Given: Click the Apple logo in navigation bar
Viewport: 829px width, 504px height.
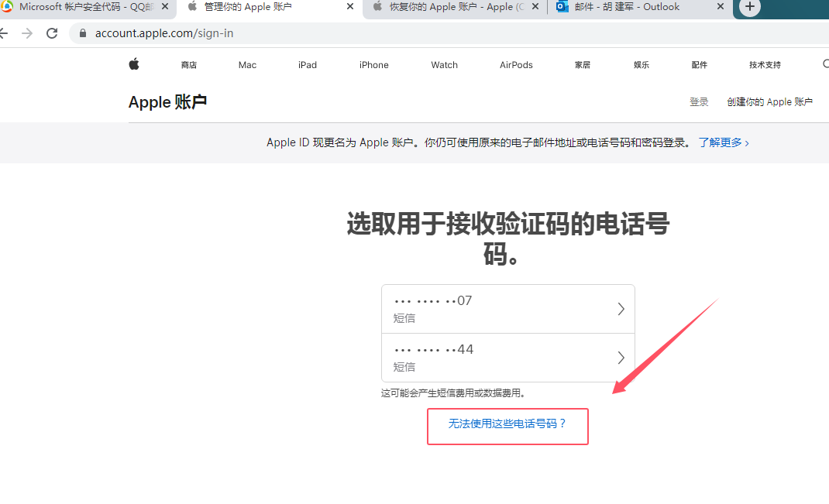Looking at the screenshot, I should (134, 64).
